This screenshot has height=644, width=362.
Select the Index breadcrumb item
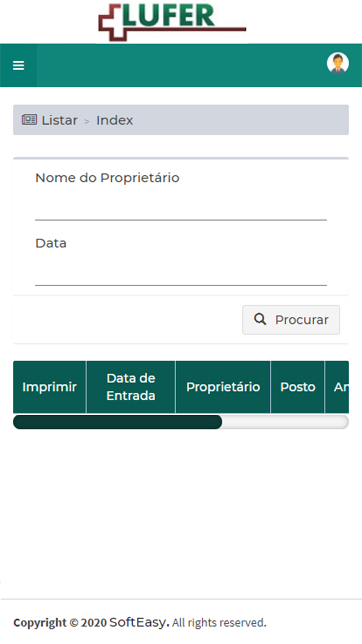(114, 120)
